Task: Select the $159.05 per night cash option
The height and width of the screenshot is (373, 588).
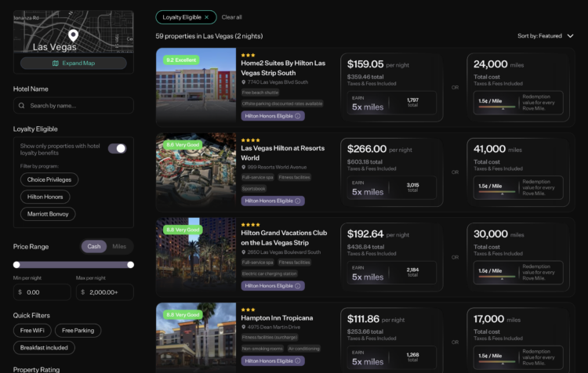Action: click(391, 87)
